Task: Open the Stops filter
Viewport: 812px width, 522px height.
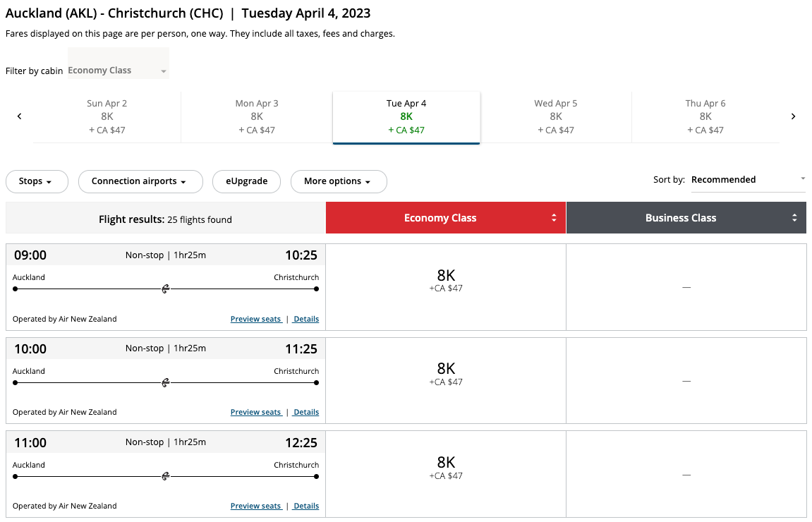Action: point(37,181)
